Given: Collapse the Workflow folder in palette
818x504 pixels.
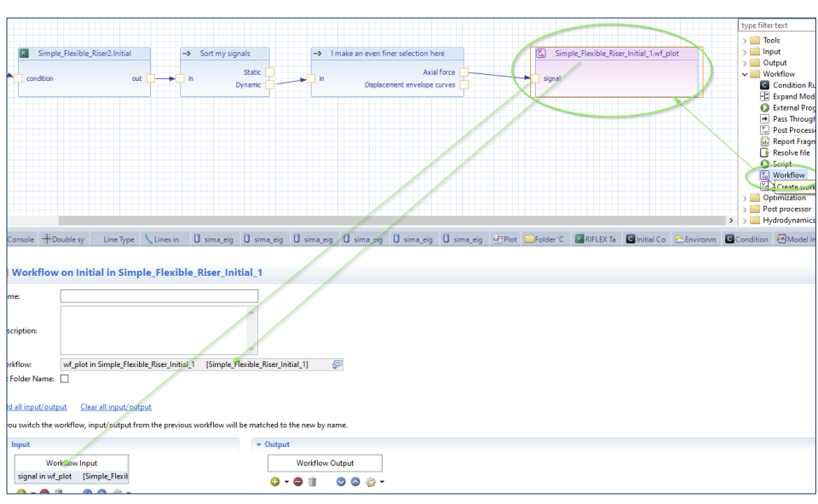Looking at the screenshot, I should pyautogui.click(x=746, y=74).
